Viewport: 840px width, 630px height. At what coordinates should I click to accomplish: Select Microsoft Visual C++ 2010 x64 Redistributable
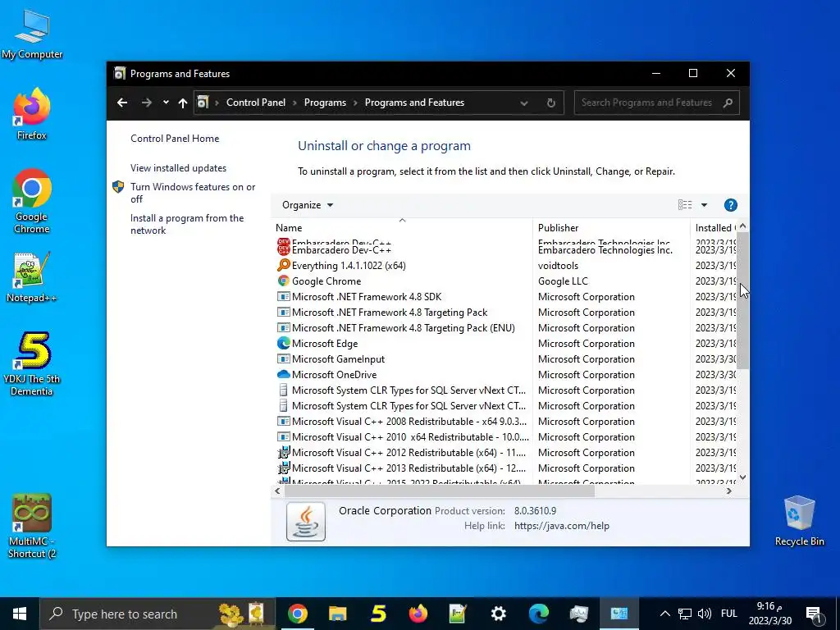506,437
